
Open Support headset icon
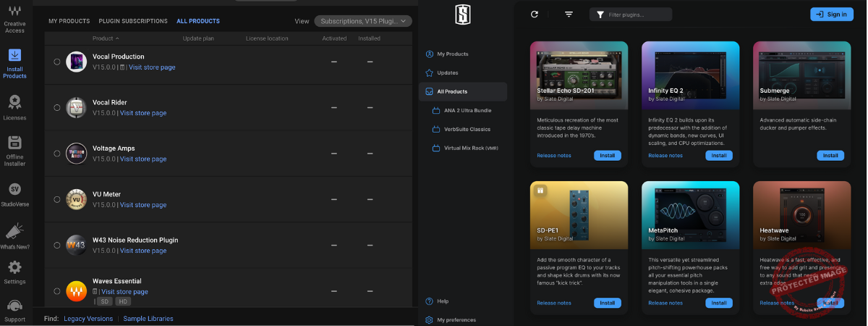pos(14,306)
